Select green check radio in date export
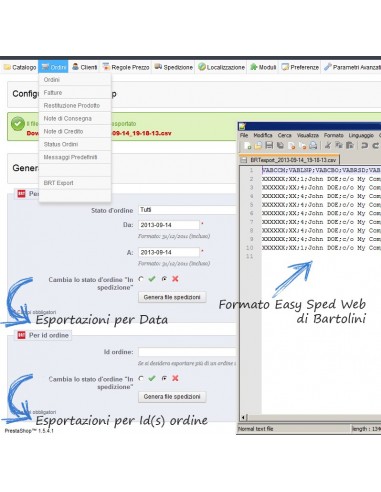 141,279
